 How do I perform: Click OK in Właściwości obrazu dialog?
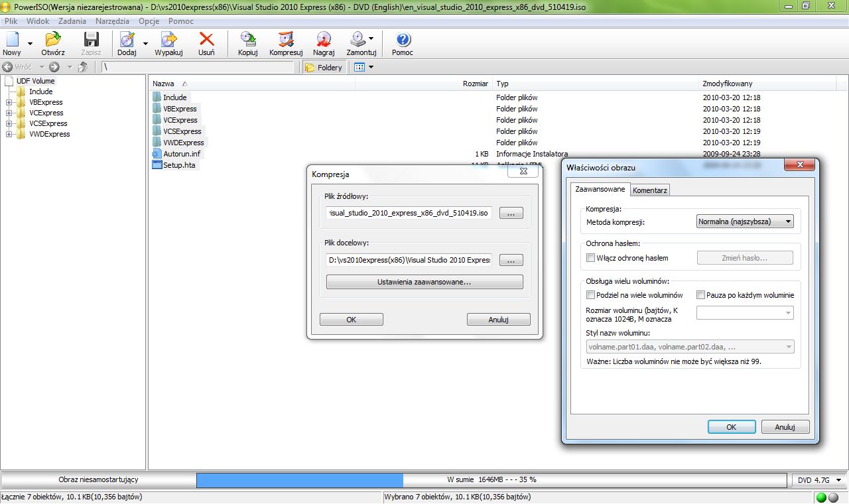click(732, 427)
